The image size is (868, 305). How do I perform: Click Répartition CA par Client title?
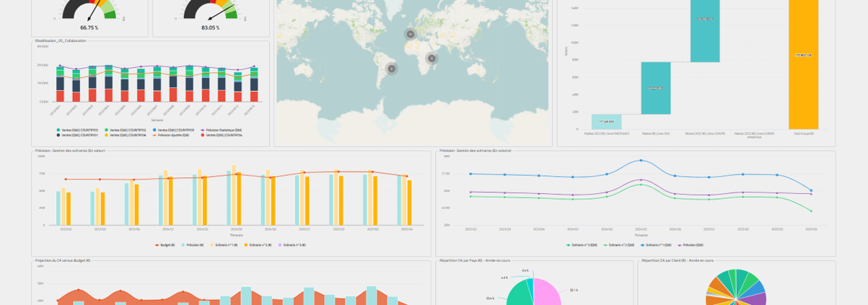click(678, 260)
